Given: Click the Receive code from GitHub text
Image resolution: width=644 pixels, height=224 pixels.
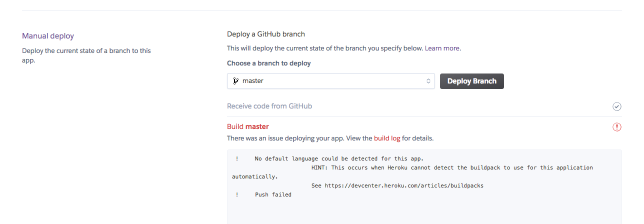Looking at the screenshot, I should pyautogui.click(x=269, y=106).
